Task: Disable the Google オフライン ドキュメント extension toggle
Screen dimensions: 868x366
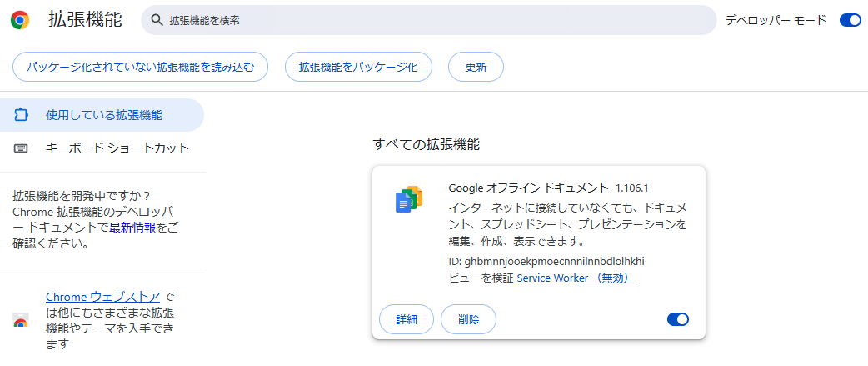Action: pos(678,319)
